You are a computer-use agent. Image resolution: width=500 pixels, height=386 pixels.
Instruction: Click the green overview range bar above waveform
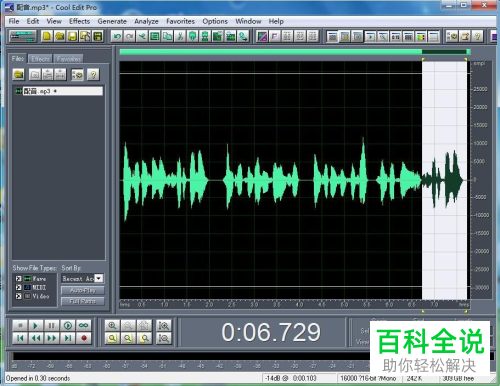click(295, 52)
